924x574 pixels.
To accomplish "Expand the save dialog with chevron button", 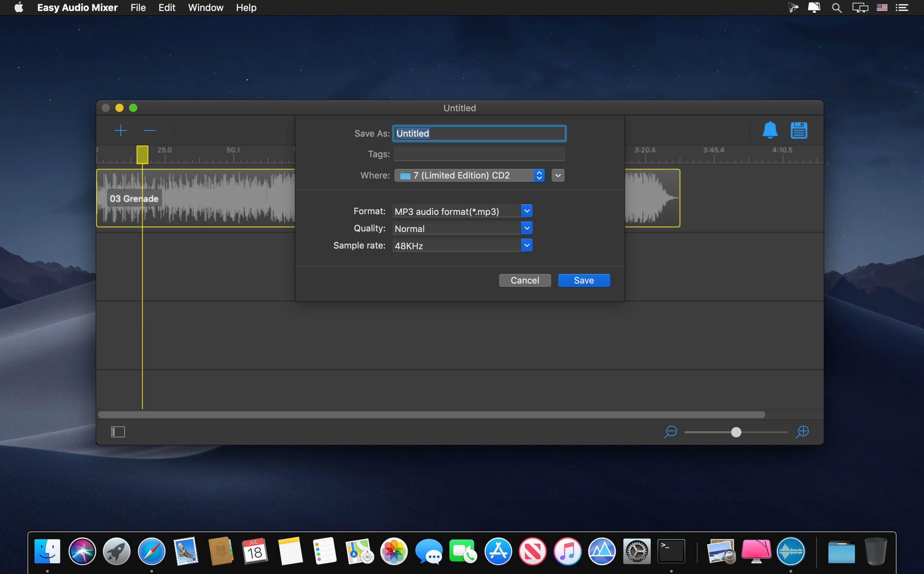I will tap(558, 175).
